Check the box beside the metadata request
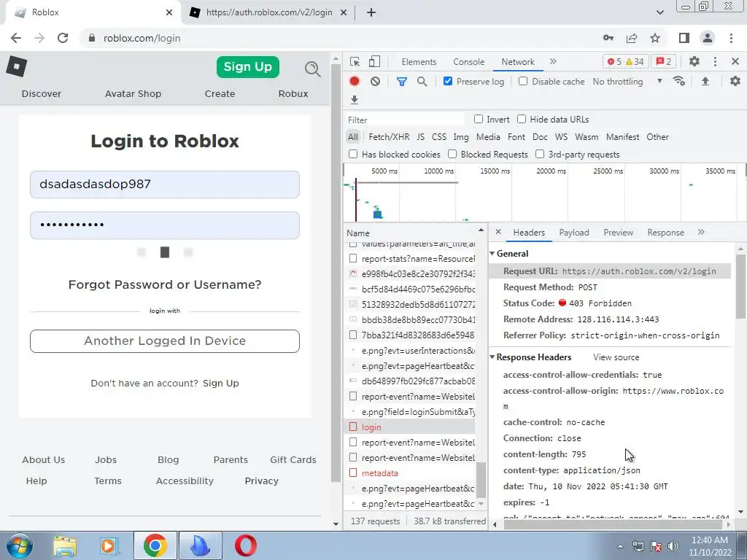Viewport: 747px width, 560px height. 353,472
